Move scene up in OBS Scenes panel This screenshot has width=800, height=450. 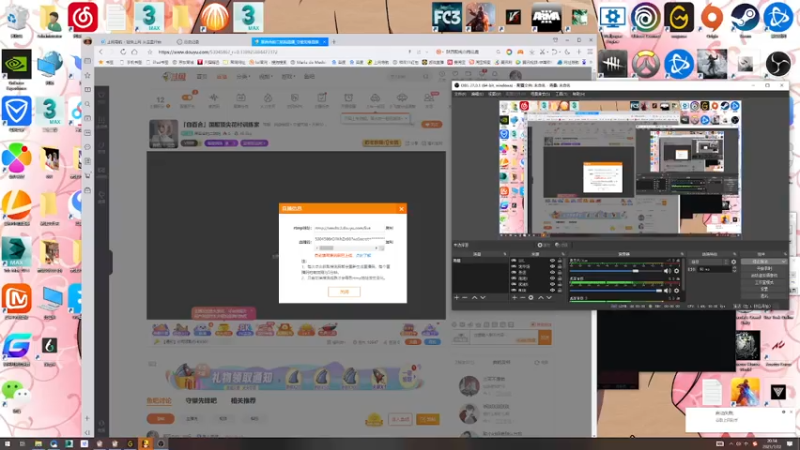point(474,297)
